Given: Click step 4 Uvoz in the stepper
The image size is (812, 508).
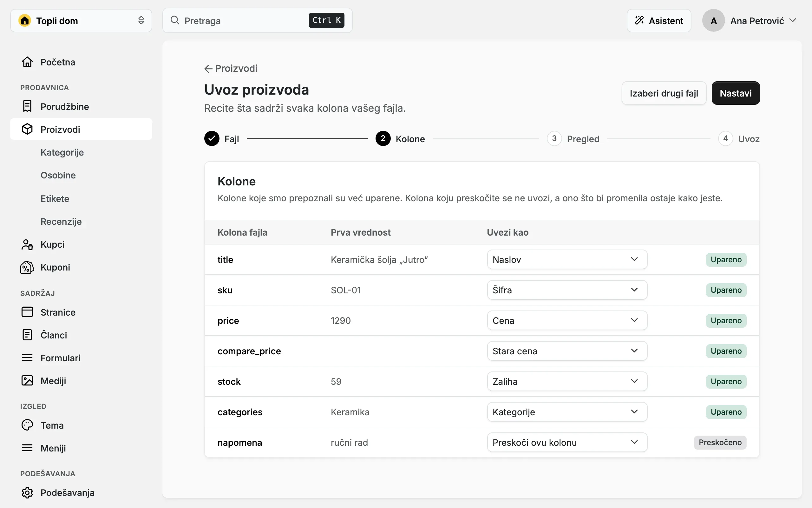Looking at the screenshot, I should click(x=739, y=138).
